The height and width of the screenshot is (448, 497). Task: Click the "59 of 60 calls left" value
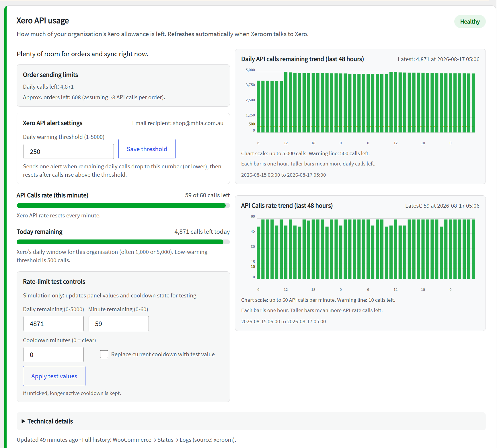pyautogui.click(x=207, y=195)
